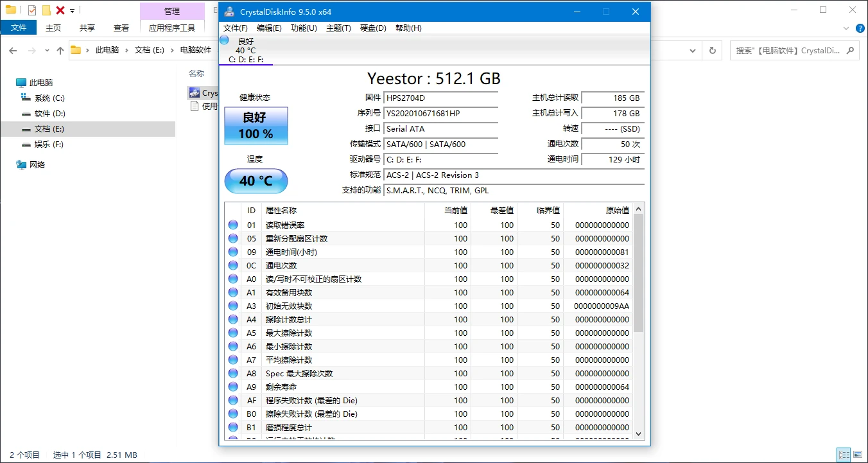868x463 pixels.
Task: Click status orb for row A1
Action: tap(233, 292)
